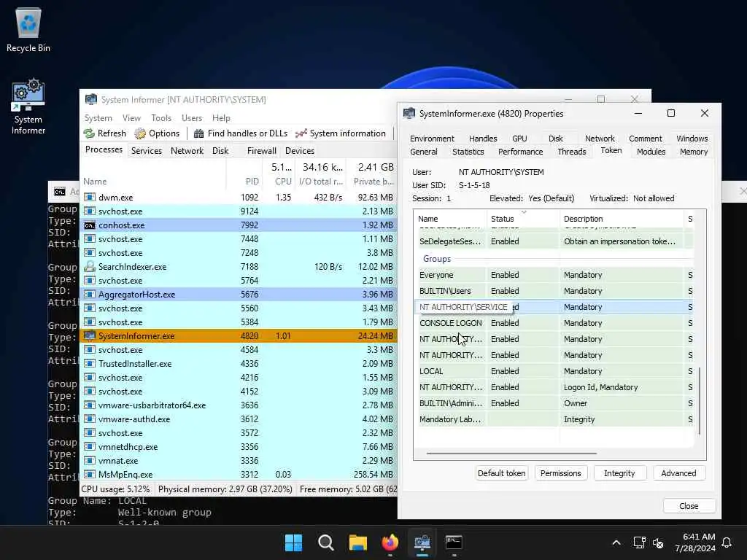747x560 pixels.
Task: Click the token list vertical scrollbar
Action: point(700,401)
